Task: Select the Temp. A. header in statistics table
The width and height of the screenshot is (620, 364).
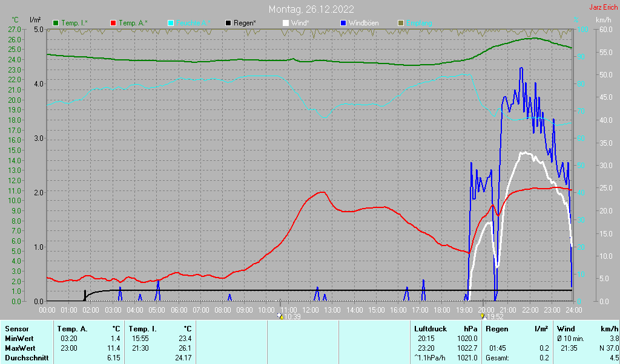Action: pos(72,330)
